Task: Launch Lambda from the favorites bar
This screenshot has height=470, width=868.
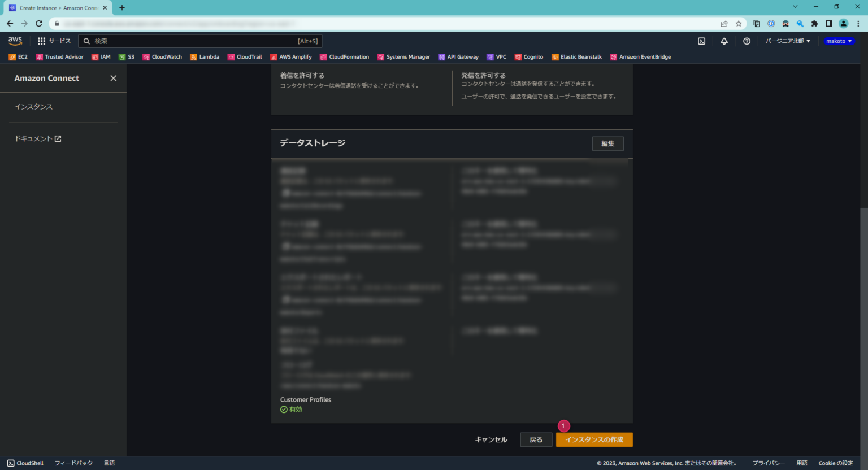Action: tap(205, 56)
